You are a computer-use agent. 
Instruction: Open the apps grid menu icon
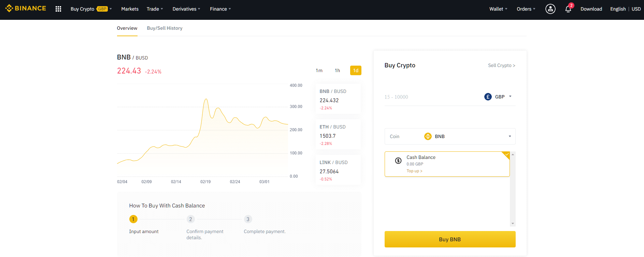tap(58, 9)
